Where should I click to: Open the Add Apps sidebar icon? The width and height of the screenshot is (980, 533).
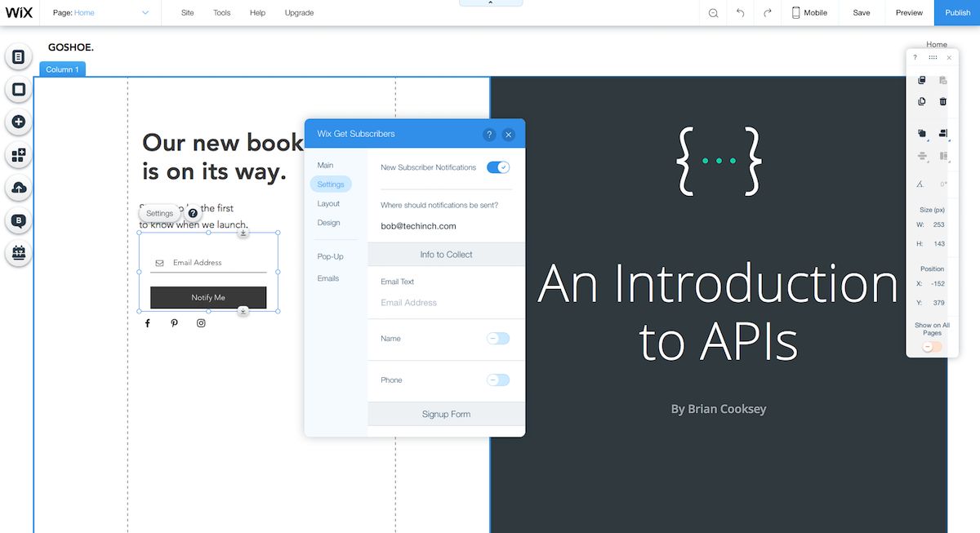[19, 155]
